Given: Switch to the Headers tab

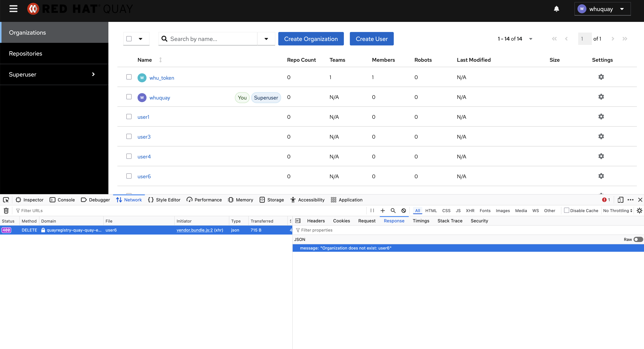Looking at the screenshot, I should 316,221.
